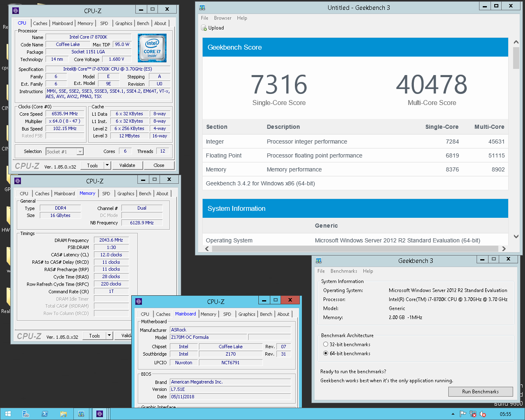
Task: Click the Floating Point row
Action: [355, 155]
